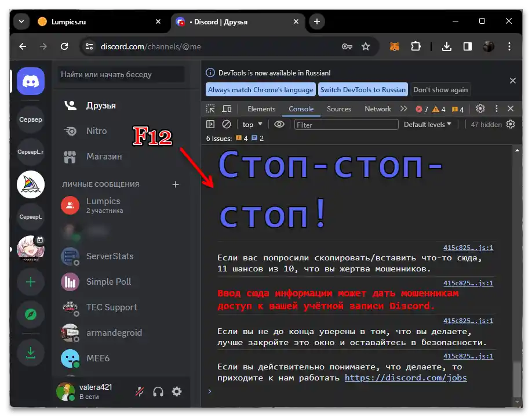Viewport: 532px width, 417px height.
Task: Switch to the Console tab
Action: click(301, 109)
